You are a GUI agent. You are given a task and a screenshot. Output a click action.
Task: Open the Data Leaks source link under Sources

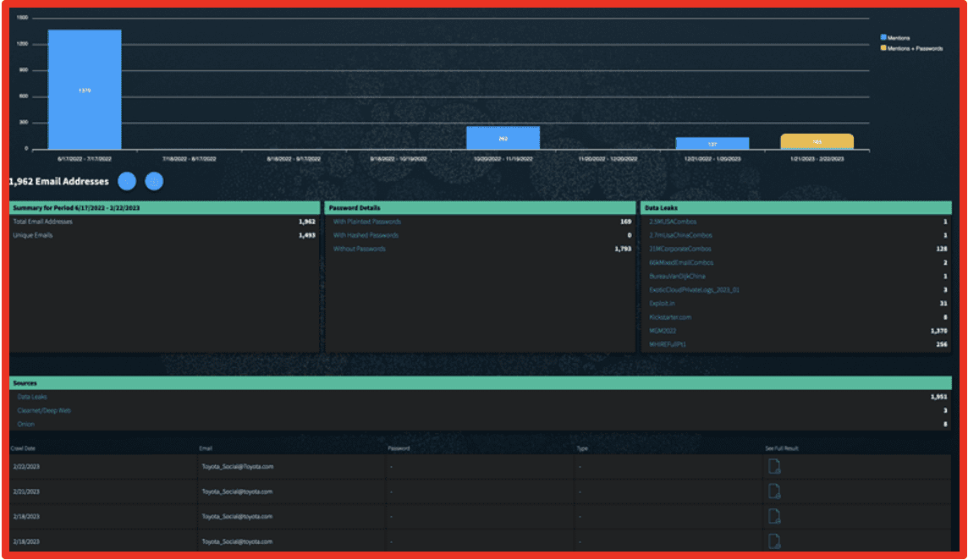pos(32,397)
